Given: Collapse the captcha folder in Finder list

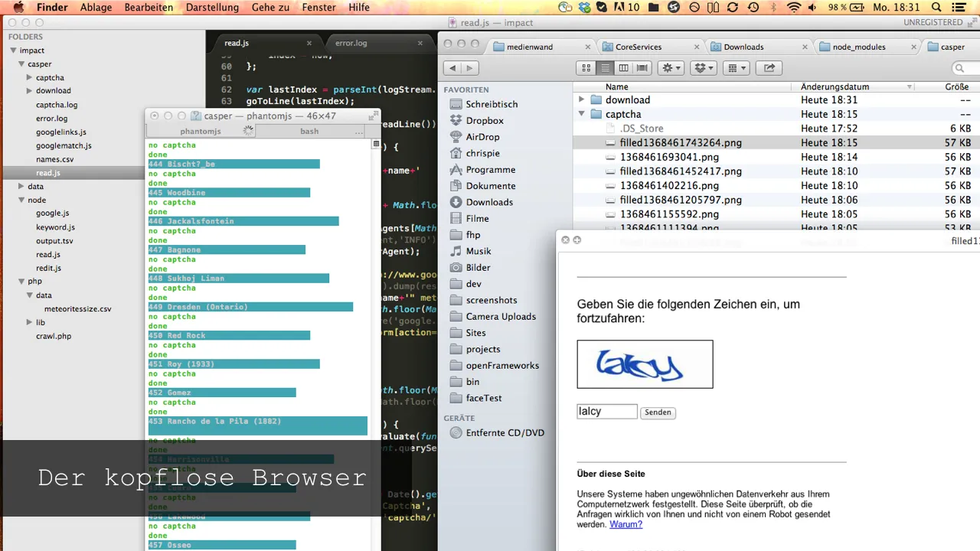Looking at the screenshot, I should [x=582, y=114].
